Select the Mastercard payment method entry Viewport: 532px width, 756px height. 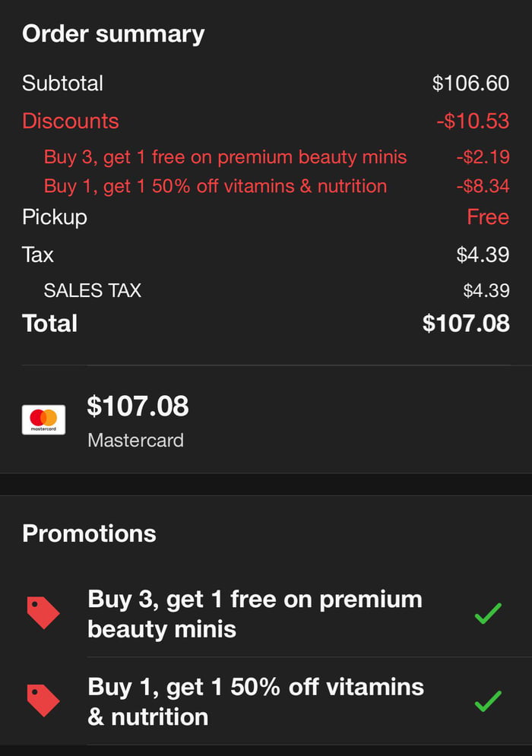tap(137, 419)
